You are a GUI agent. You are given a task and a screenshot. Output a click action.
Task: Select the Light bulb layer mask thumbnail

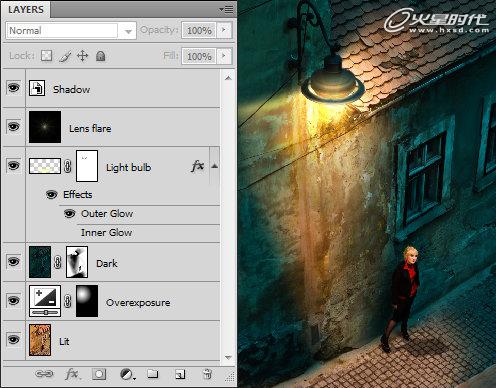pos(87,166)
